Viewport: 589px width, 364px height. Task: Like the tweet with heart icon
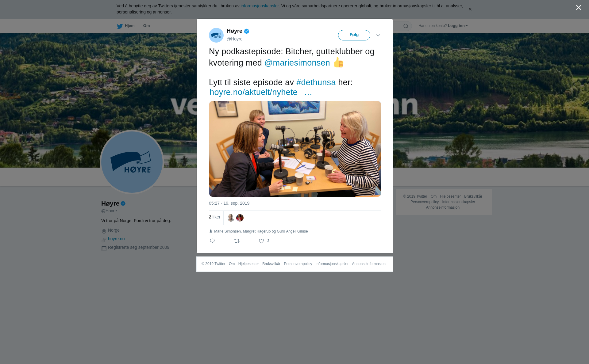click(261, 241)
